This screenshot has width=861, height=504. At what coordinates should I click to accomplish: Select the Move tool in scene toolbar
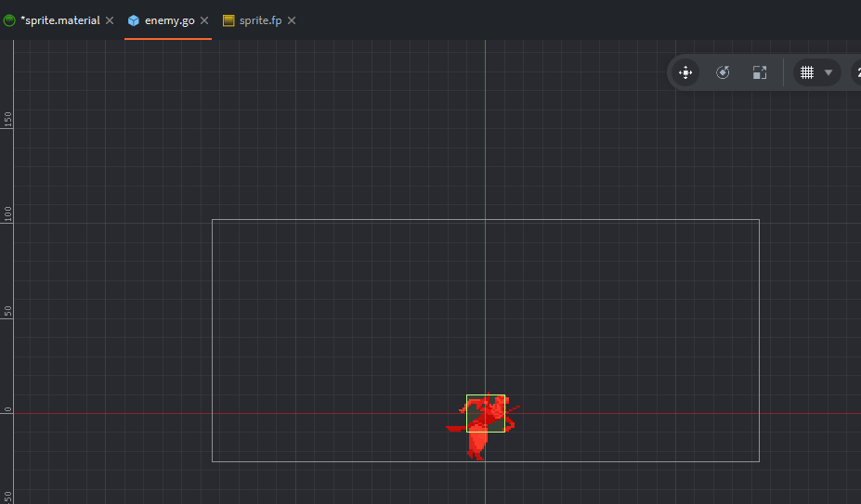pyautogui.click(x=685, y=72)
